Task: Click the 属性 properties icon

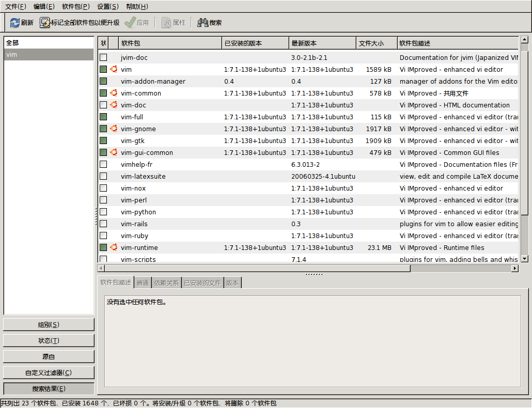Action: point(166,23)
